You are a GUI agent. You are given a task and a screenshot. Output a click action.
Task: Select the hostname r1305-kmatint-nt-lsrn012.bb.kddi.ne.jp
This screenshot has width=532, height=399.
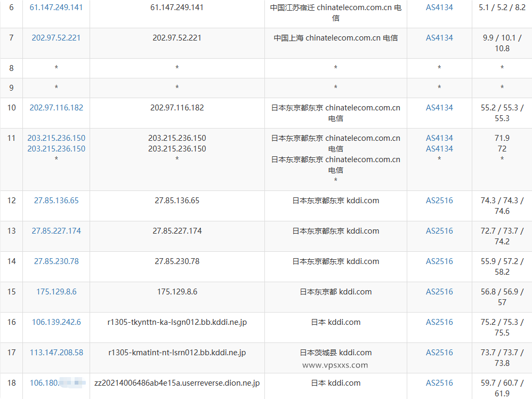(176, 352)
